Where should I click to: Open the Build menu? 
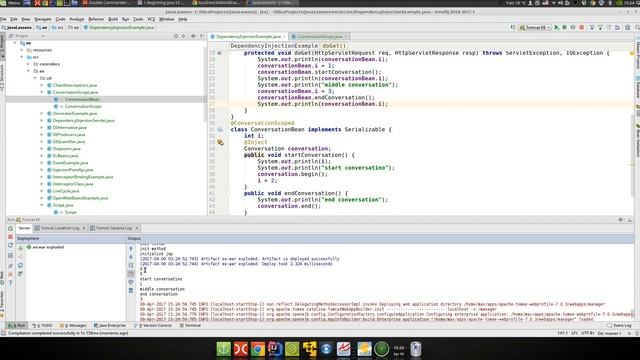pos(113,19)
